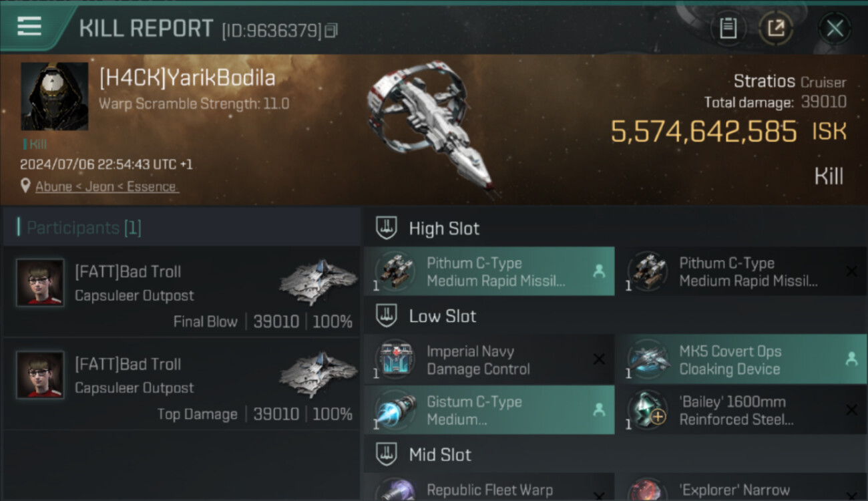Click Imperial Navy Damage Control icon
The image size is (868, 501).
395,360
